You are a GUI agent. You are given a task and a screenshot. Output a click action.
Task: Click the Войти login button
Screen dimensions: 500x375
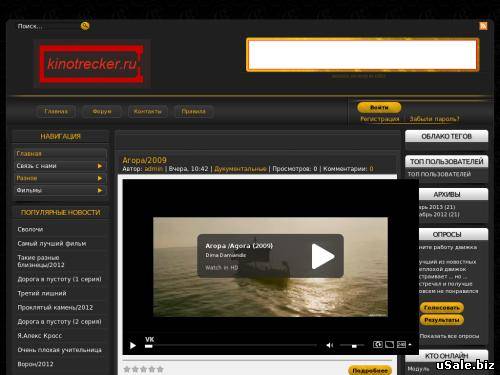coord(379,107)
